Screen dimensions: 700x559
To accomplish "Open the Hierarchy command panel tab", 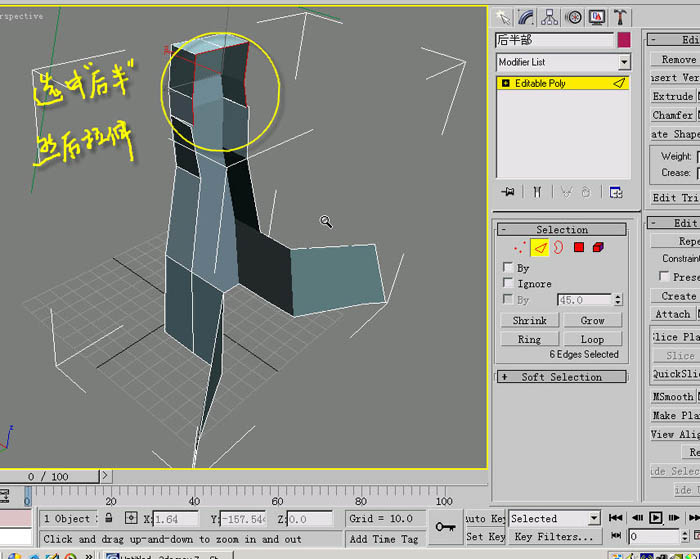I will 550,17.
